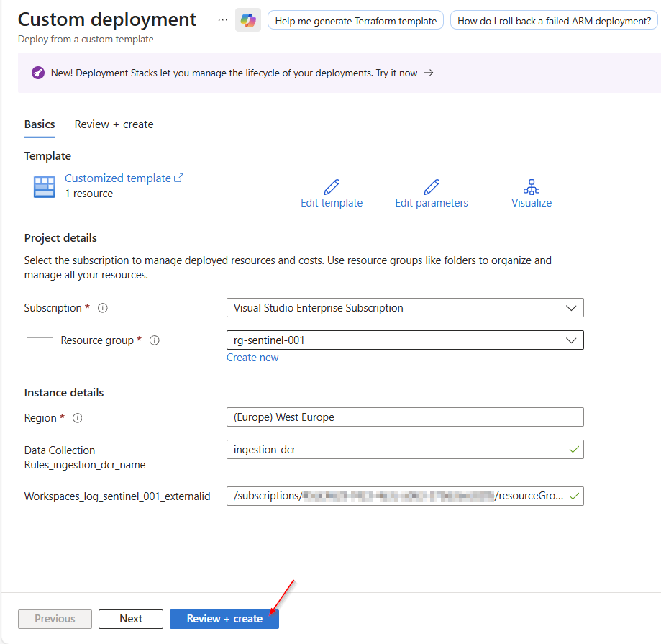This screenshot has width=661, height=644.
Task: Click the info icon next to Resource group
Action: pyautogui.click(x=154, y=340)
